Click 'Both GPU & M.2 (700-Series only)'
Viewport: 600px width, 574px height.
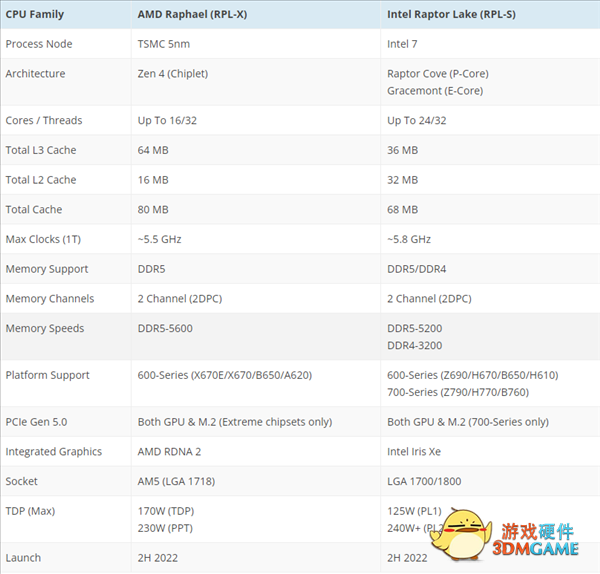click(x=468, y=422)
